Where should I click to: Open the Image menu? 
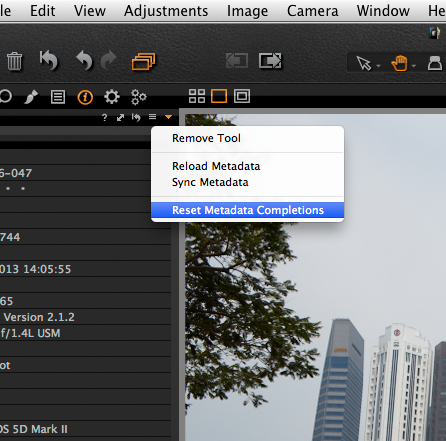click(247, 11)
